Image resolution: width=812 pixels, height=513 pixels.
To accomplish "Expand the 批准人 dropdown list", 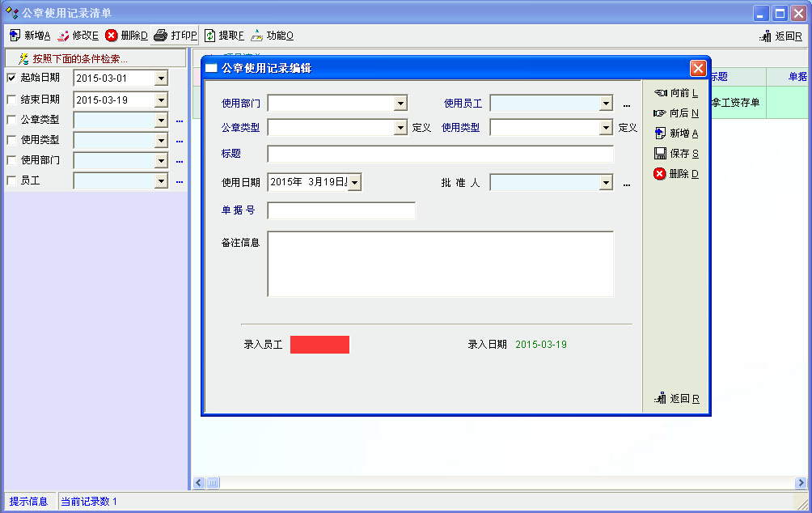I will (x=606, y=183).
